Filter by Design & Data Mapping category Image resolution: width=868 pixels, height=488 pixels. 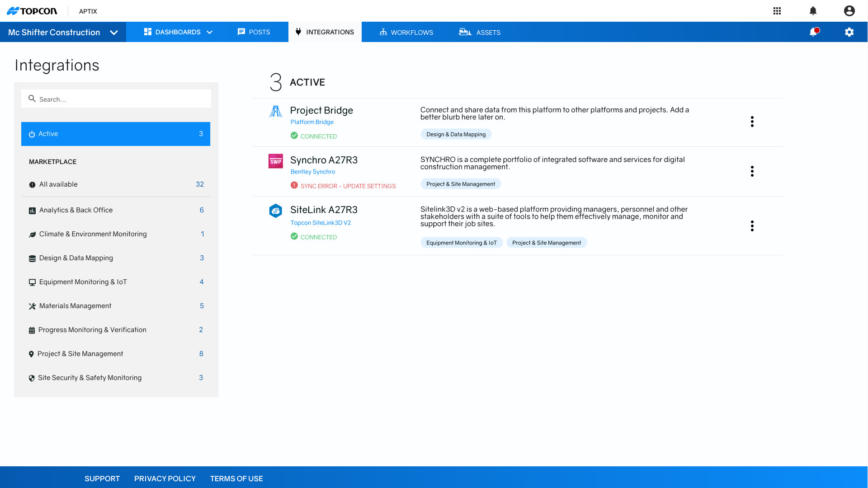116,258
